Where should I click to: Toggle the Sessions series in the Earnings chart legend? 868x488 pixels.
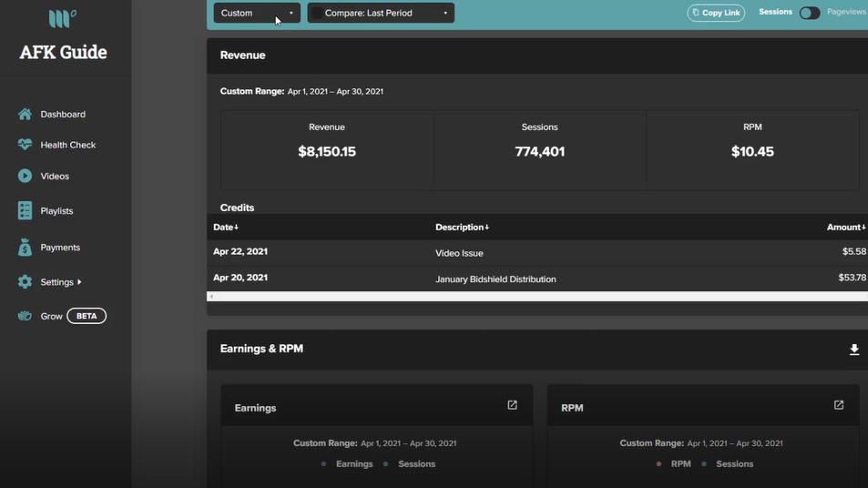click(410, 464)
